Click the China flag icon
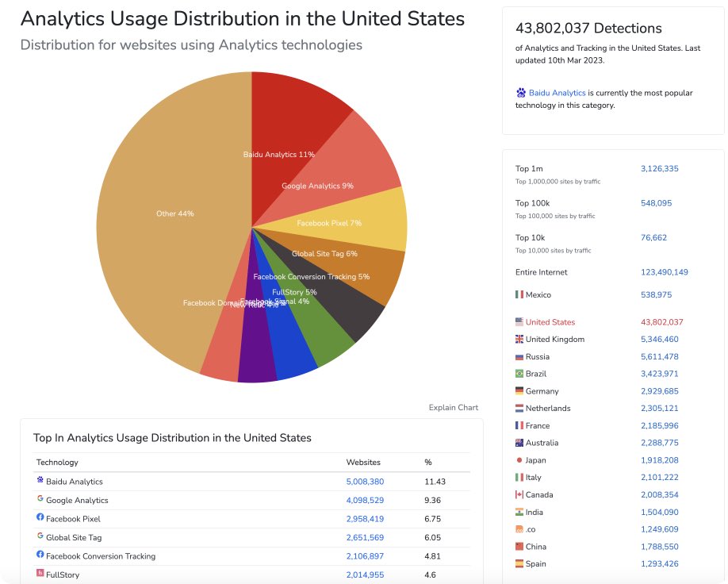 click(x=519, y=547)
